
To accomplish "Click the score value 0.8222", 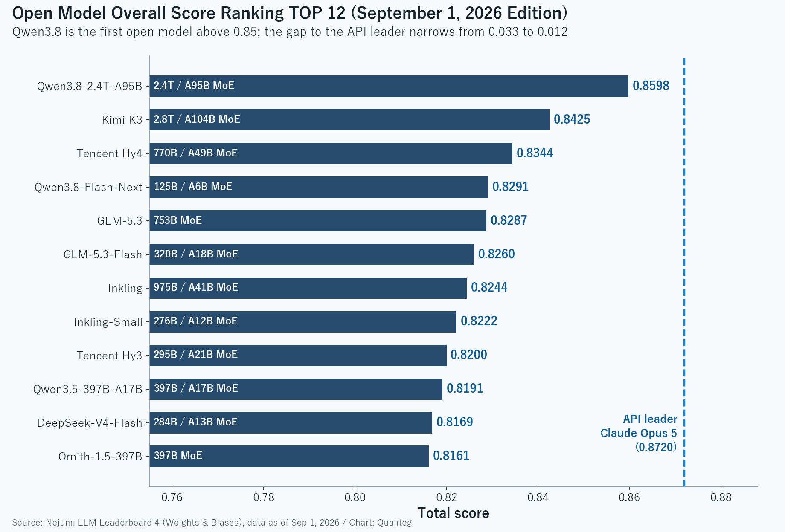I will tap(479, 321).
